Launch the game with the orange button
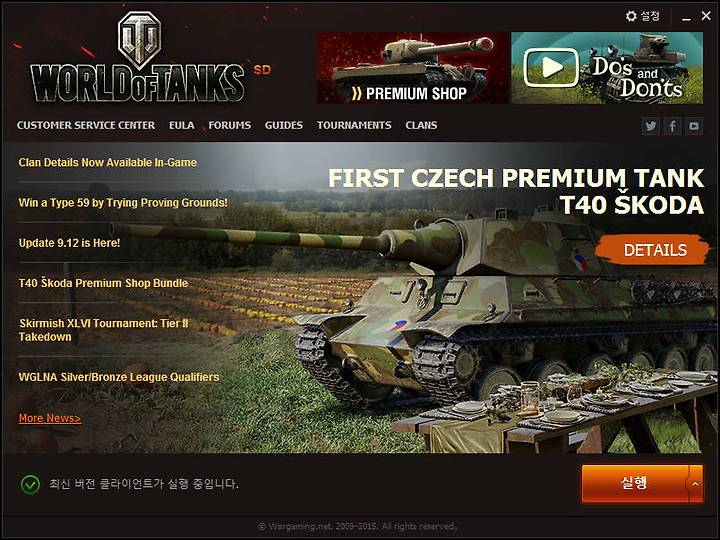 [636, 484]
